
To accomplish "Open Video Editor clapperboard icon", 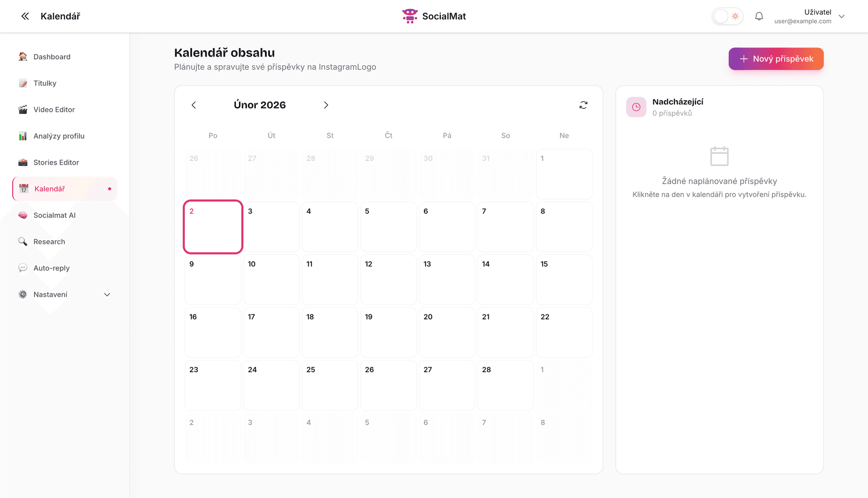I will click(23, 109).
